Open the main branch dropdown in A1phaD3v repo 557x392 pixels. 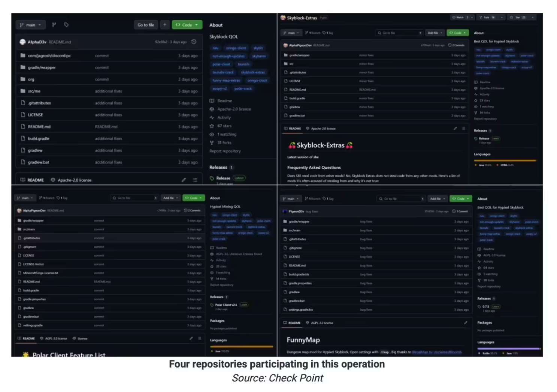tap(31, 25)
